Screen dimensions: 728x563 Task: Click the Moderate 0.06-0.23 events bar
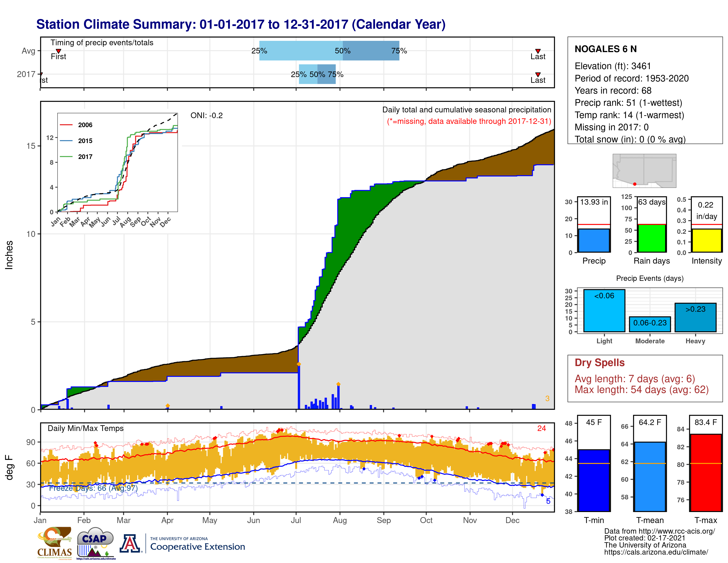650,324
